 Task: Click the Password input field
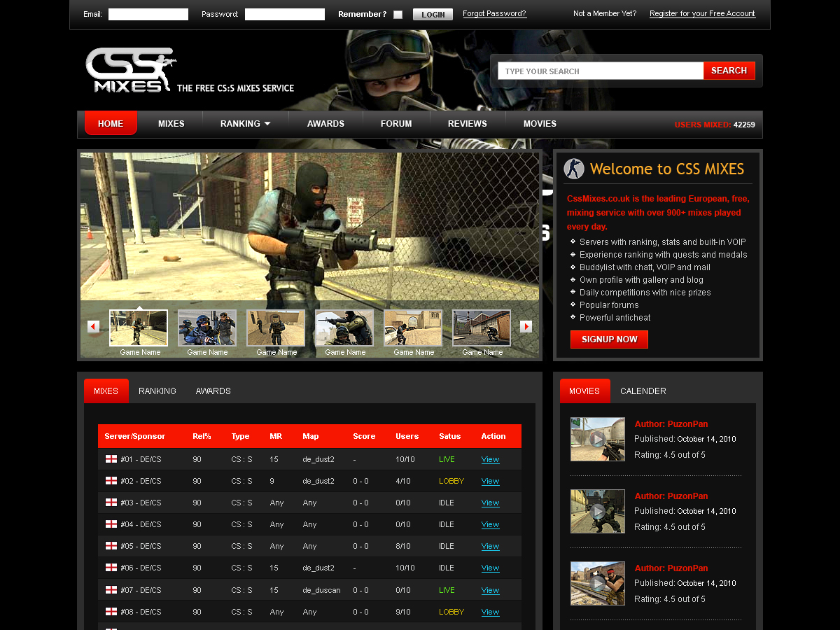285,14
